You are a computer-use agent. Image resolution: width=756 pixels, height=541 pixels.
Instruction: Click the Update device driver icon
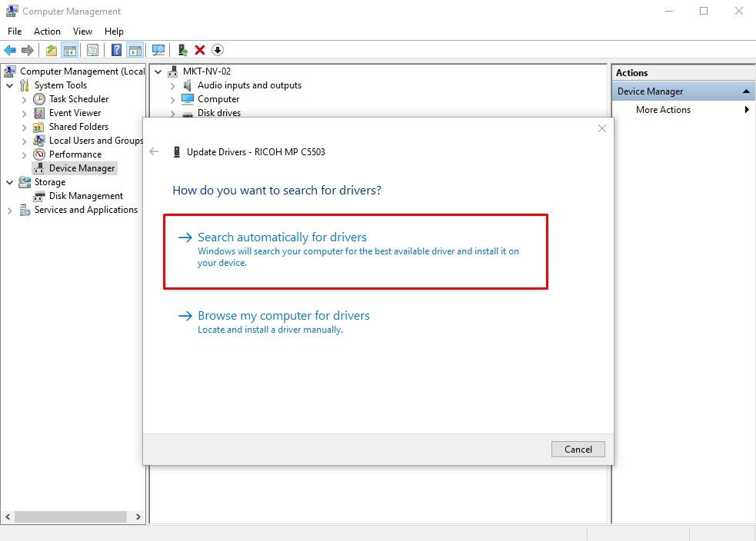pyautogui.click(x=183, y=50)
